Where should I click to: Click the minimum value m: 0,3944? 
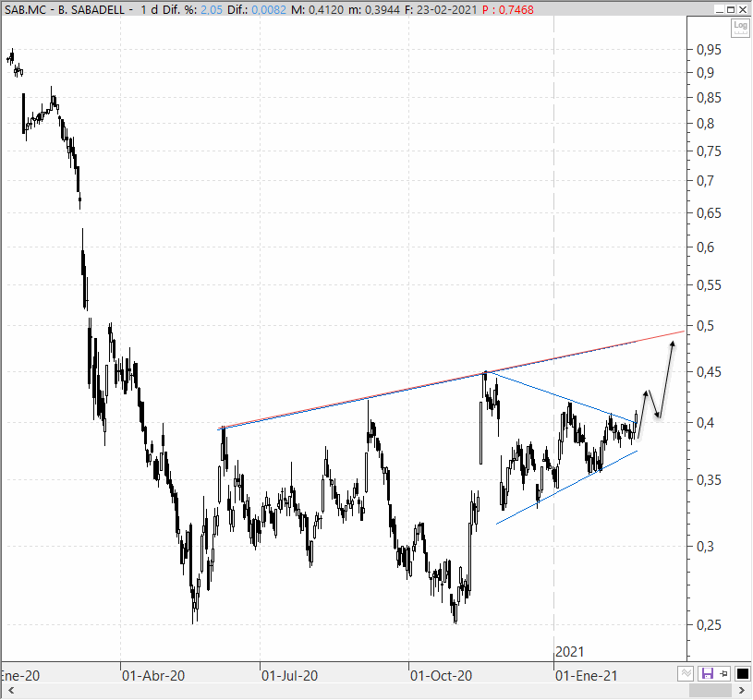(373, 9)
